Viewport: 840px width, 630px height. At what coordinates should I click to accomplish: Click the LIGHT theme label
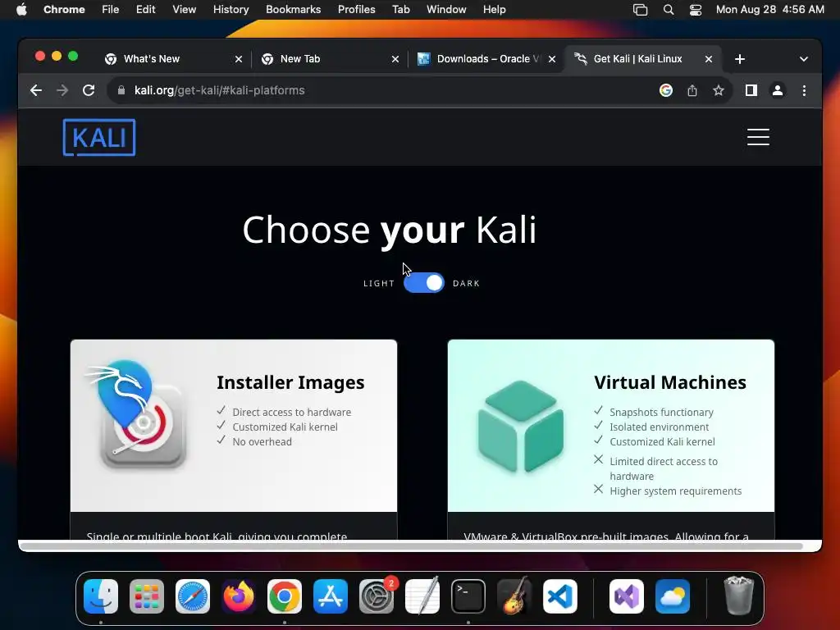pos(379,283)
